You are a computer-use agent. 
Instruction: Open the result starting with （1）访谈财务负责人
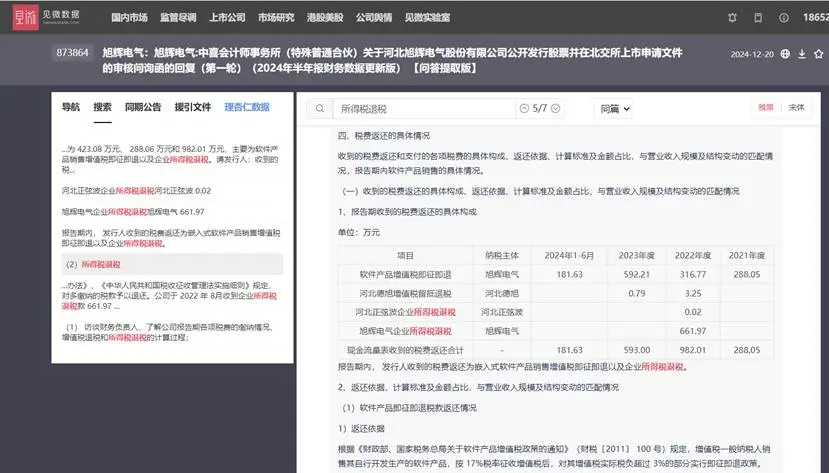tap(168, 332)
